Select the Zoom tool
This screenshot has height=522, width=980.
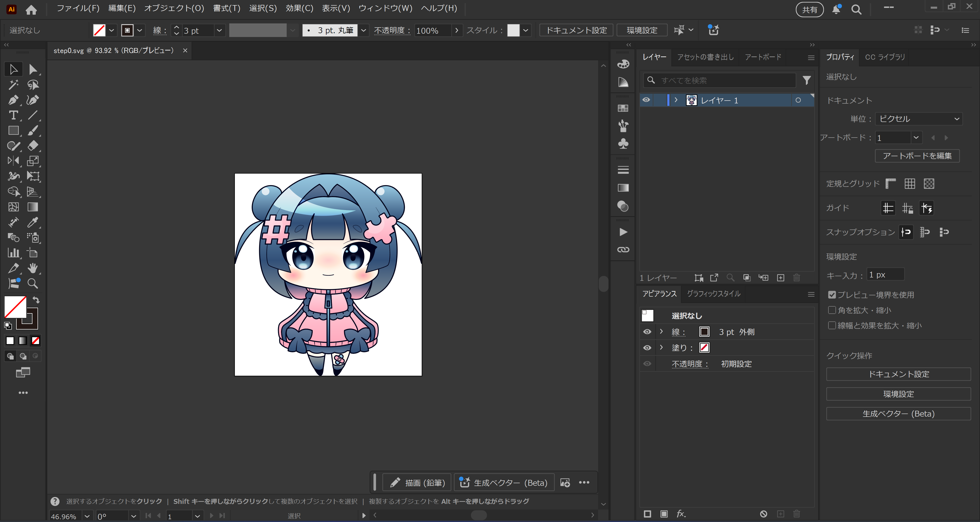pos(33,283)
